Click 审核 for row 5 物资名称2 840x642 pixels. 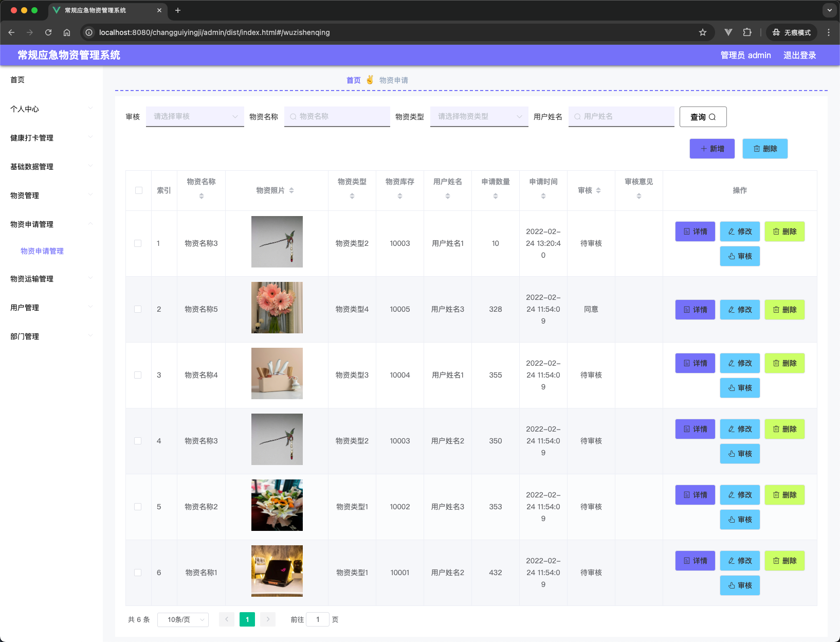coord(740,520)
